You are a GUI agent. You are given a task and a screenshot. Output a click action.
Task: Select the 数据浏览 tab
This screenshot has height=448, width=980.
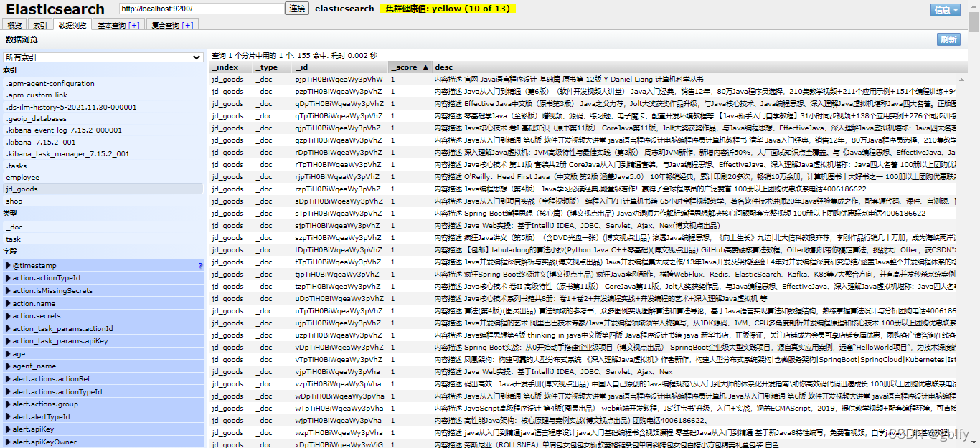pos(72,25)
